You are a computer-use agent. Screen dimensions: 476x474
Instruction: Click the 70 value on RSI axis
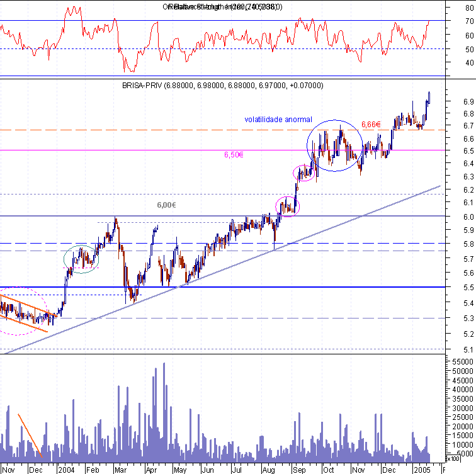pos(470,21)
